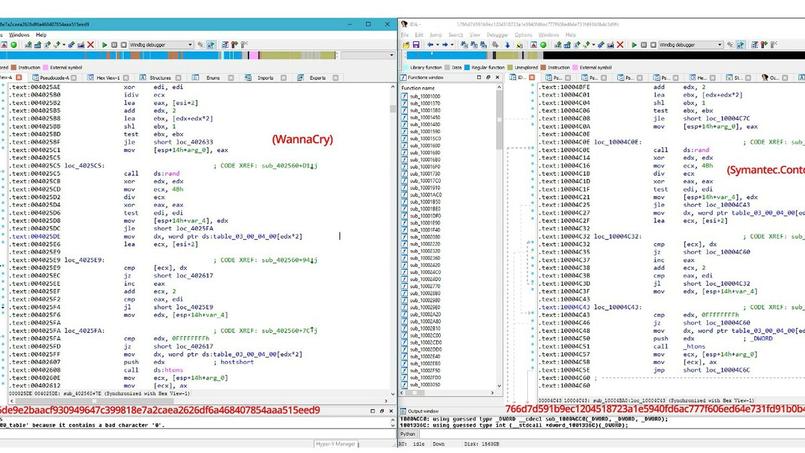Click Python button in right output window
The width and height of the screenshot is (805, 453).
tap(408, 434)
